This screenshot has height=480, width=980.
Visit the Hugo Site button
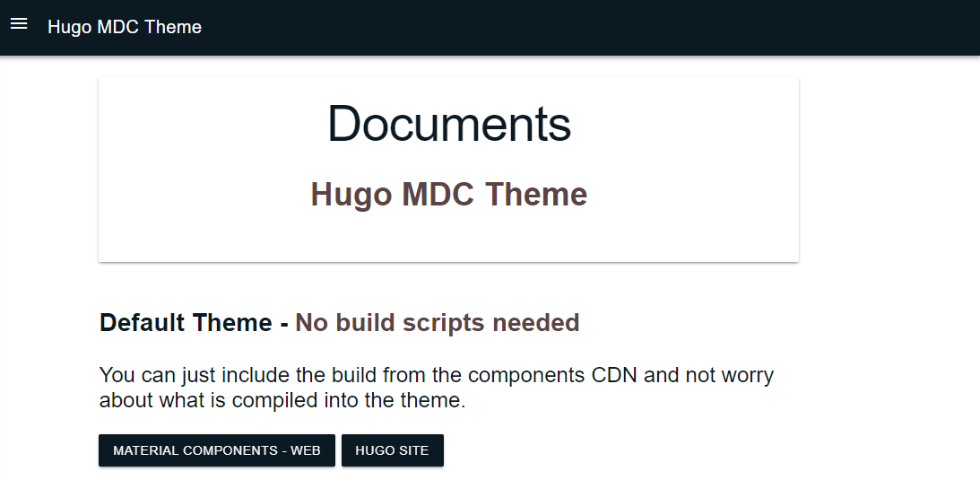point(393,450)
